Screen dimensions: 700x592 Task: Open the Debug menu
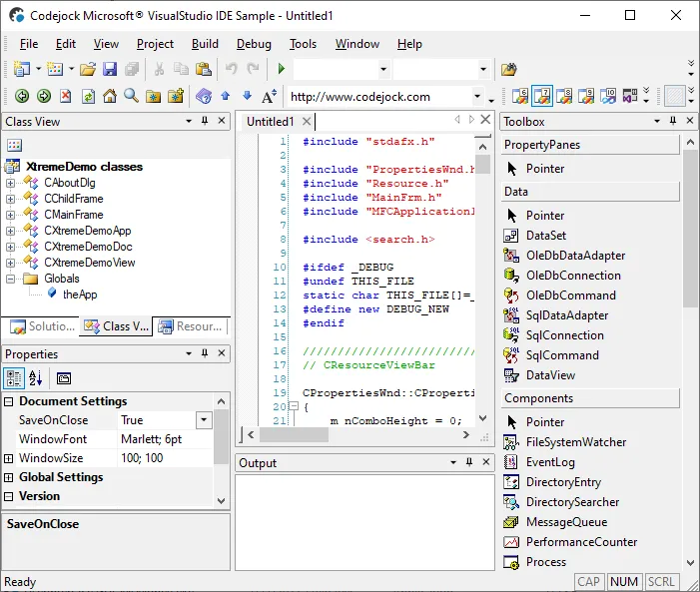[254, 44]
